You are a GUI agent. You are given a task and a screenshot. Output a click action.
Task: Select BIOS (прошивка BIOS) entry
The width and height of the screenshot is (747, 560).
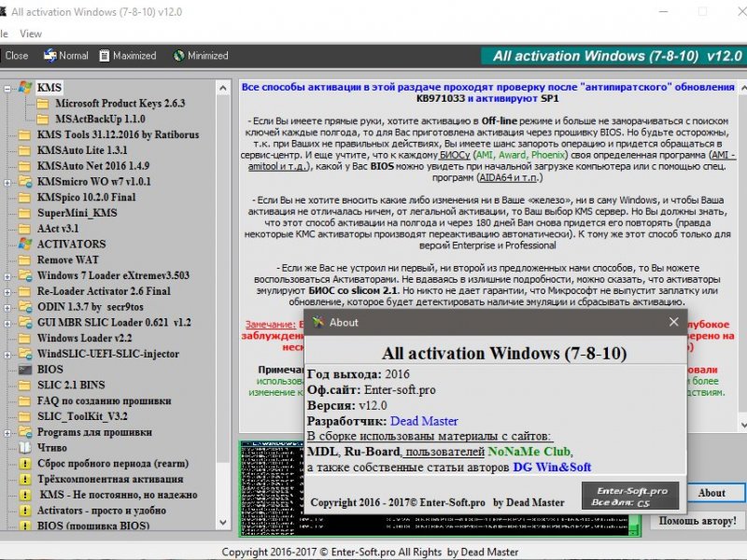93,525
